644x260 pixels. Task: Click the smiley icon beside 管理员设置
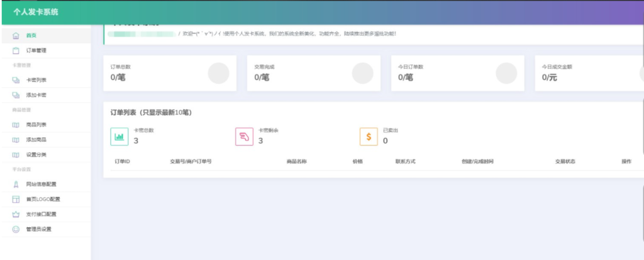click(x=16, y=229)
